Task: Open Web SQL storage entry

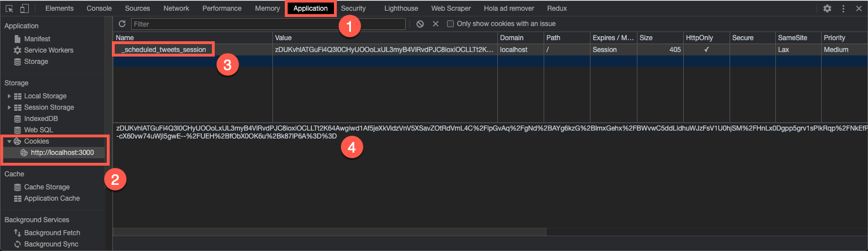Action: point(38,130)
